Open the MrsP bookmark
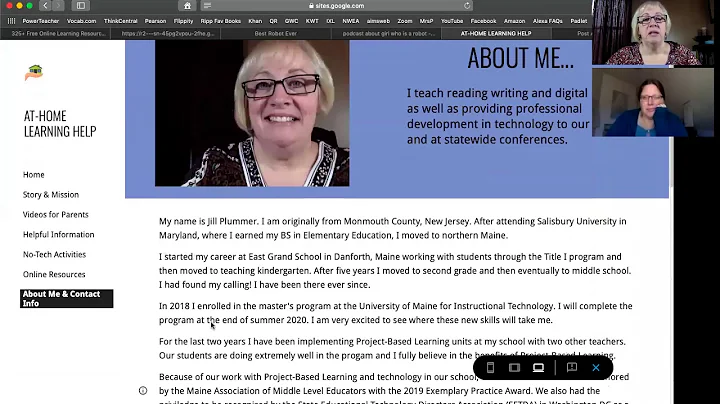This screenshot has height=404, width=720. tap(426, 21)
